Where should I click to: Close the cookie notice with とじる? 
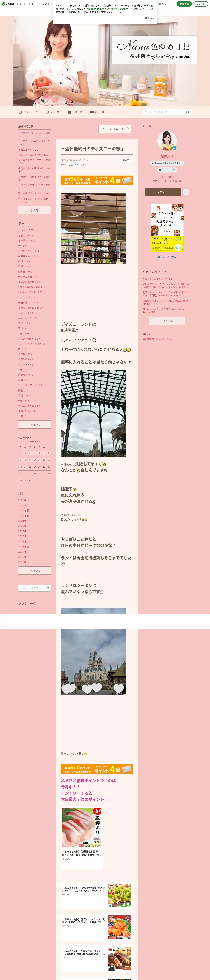(149, 18)
